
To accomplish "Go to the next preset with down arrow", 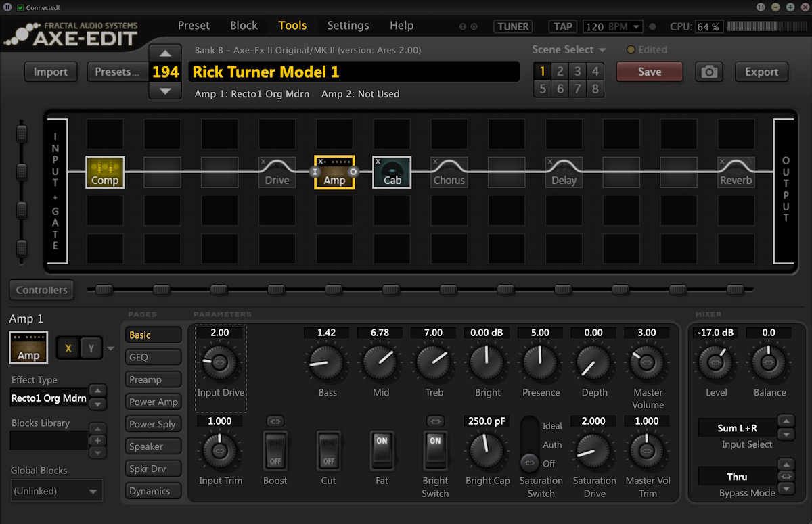I will [165, 91].
